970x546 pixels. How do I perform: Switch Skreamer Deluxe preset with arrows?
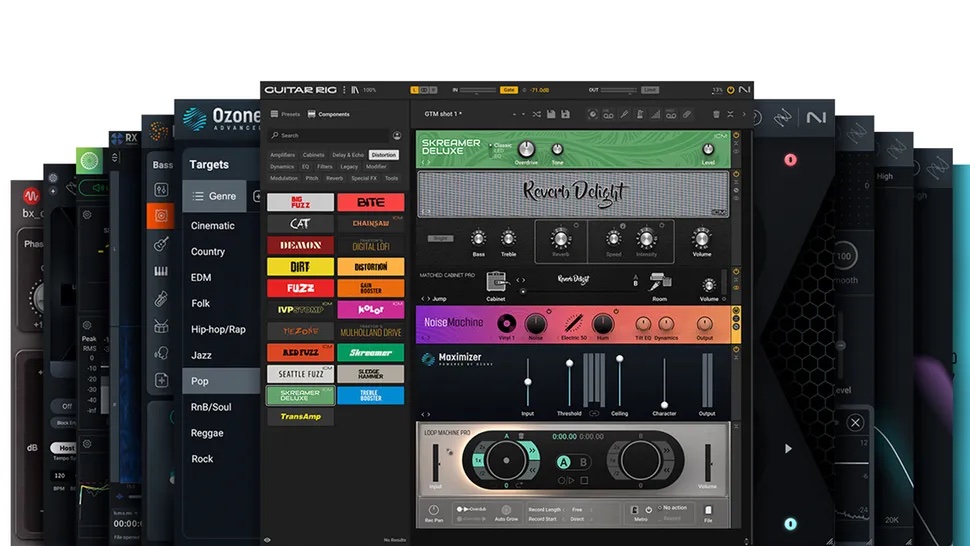[x=426, y=163]
